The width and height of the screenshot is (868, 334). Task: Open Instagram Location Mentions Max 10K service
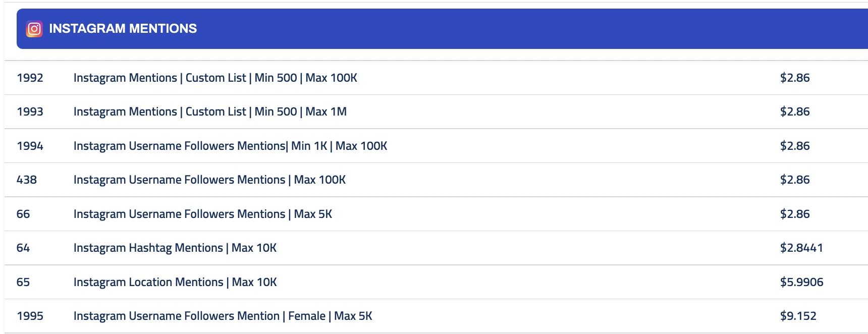pos(175,282)
